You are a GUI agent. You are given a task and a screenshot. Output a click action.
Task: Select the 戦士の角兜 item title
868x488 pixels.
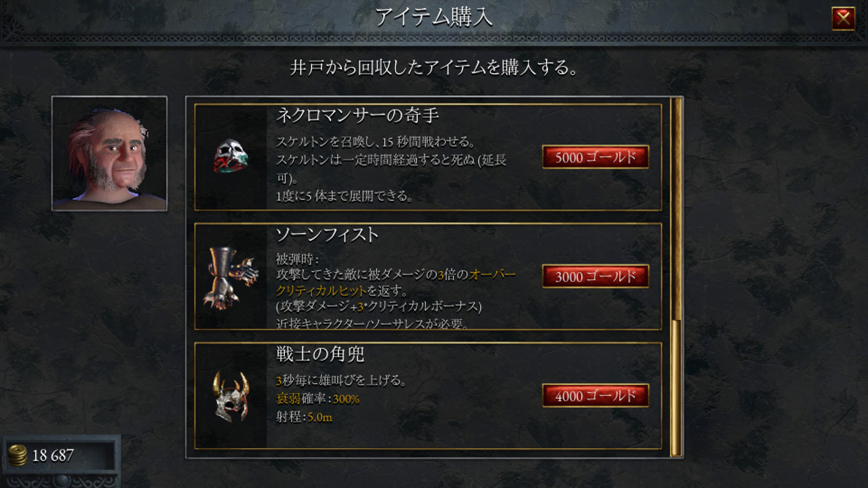point(321,354)
